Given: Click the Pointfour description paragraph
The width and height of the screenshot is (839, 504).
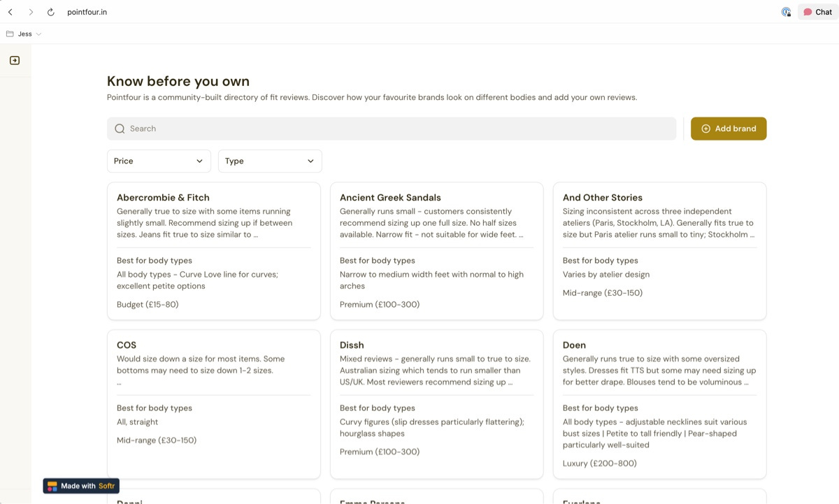Looking at the screenshot, I should (x=372, y=98).
